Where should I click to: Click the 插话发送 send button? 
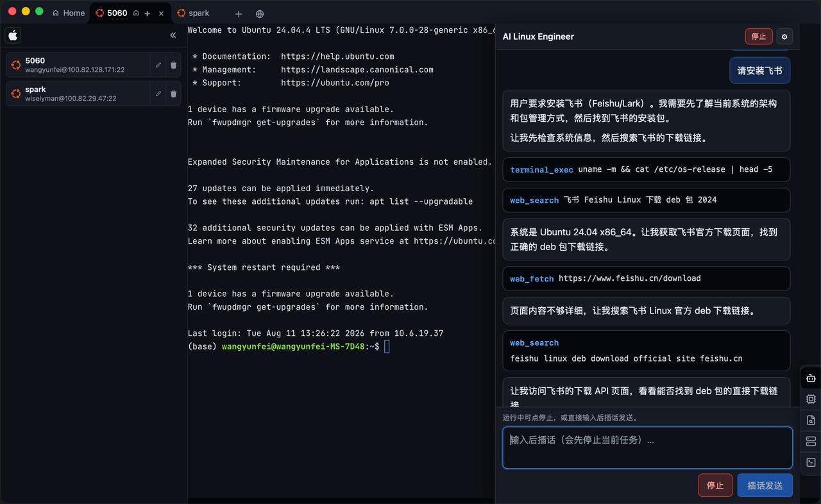coord(765,485)
